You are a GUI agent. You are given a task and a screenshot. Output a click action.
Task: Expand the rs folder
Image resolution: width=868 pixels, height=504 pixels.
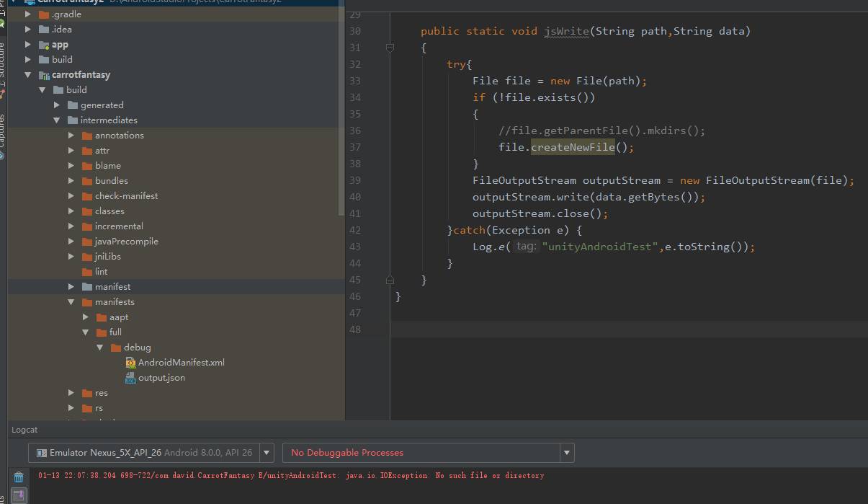point(71,408)
